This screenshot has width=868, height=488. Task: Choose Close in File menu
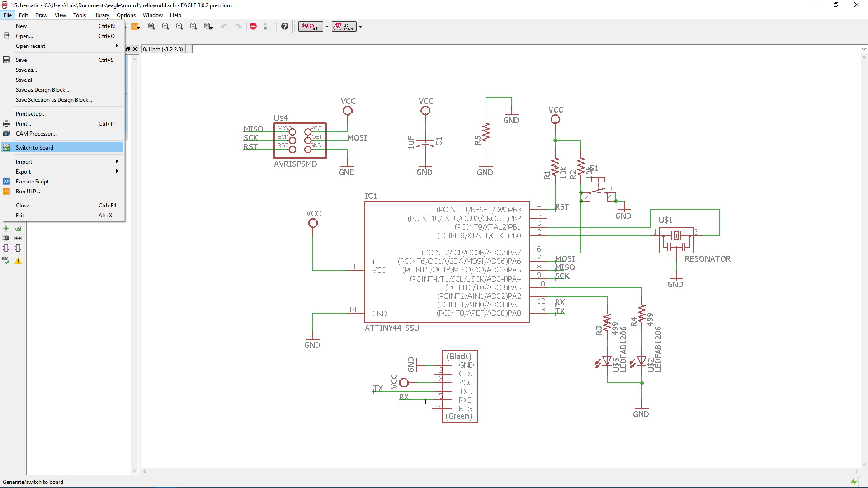(x=62, y=205)
